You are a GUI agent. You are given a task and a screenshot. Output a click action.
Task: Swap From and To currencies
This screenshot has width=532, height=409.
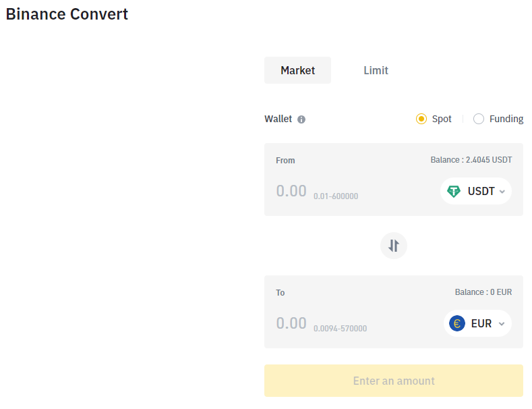click(394, 246)
